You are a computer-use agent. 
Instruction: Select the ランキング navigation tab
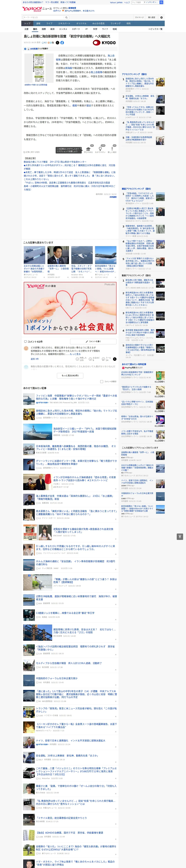pos(115,24)
